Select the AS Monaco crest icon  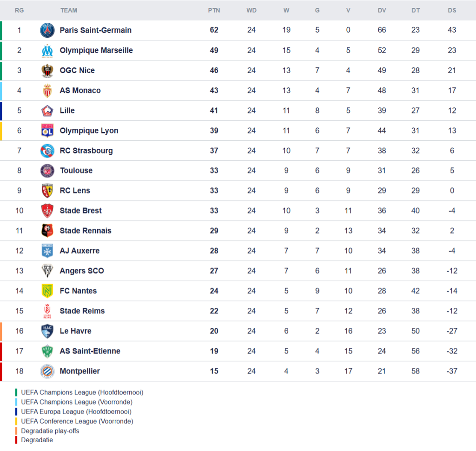tap(47, 91)
